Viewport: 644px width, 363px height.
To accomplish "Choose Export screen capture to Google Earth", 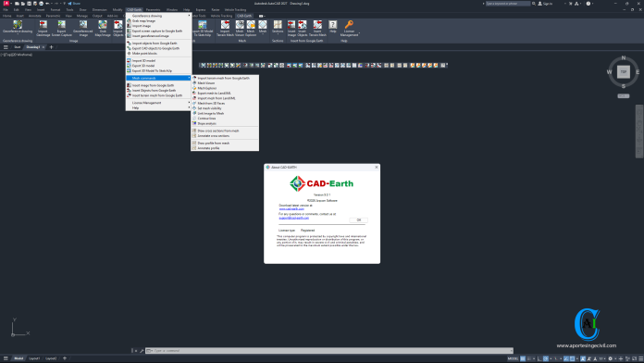I will tap(159, 31).
